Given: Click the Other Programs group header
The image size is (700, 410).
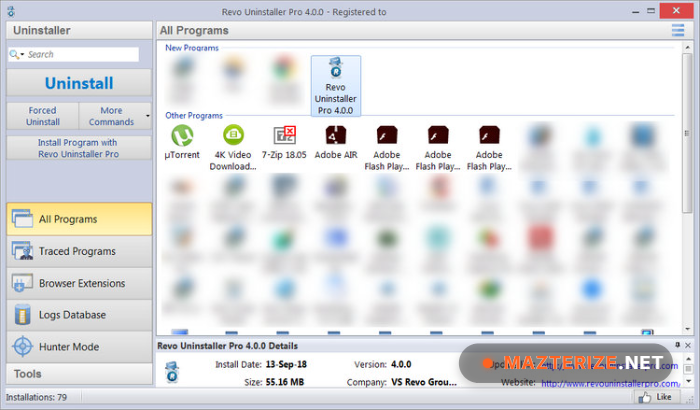Looking at the screenshot, I should click(194, 115).
